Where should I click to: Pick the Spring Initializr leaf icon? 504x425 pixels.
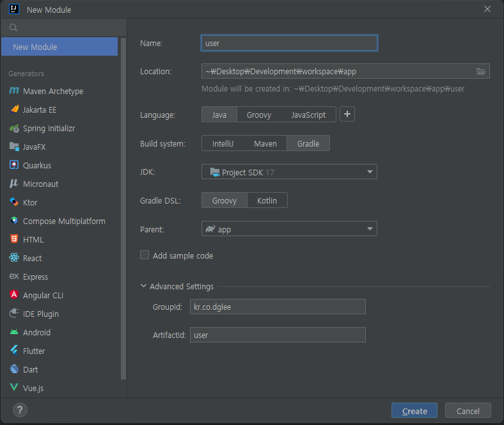(x=14, y=129)
